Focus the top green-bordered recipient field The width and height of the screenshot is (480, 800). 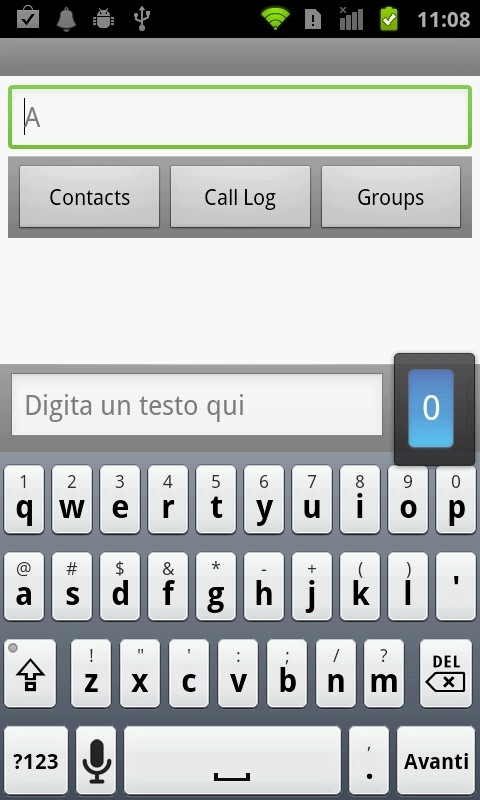pyautogui.click(x=240, y=117)
